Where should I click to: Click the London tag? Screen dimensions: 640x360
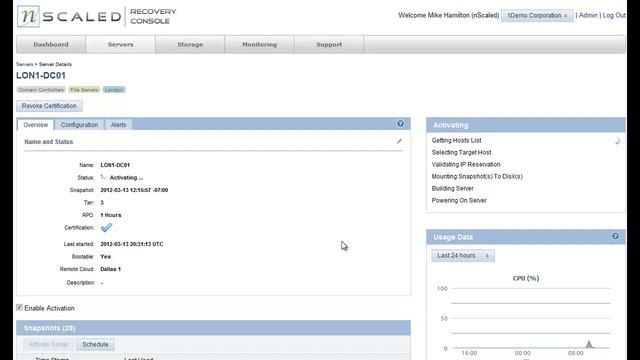(114, 90)
